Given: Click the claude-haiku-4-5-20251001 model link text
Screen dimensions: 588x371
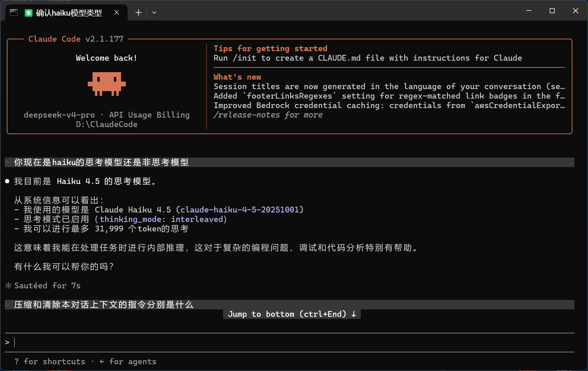Looking at the screenshot, I should pos(239,210).
